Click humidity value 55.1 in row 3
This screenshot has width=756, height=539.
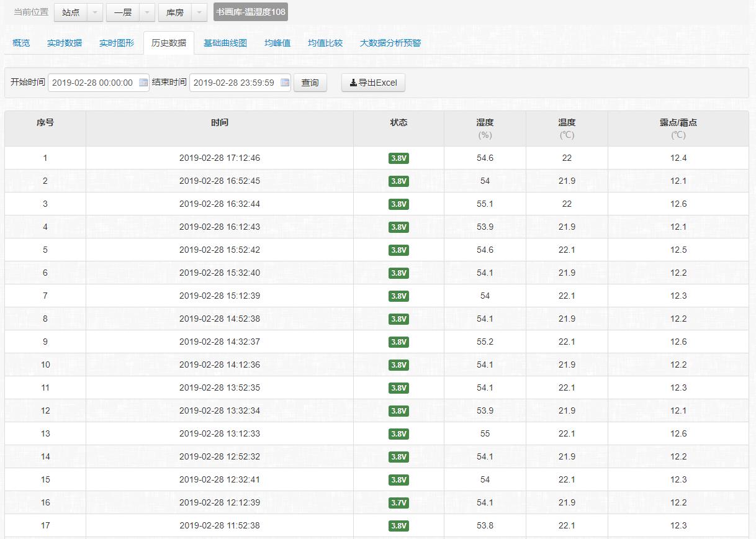pyautogui.click(x=485, y=204)
